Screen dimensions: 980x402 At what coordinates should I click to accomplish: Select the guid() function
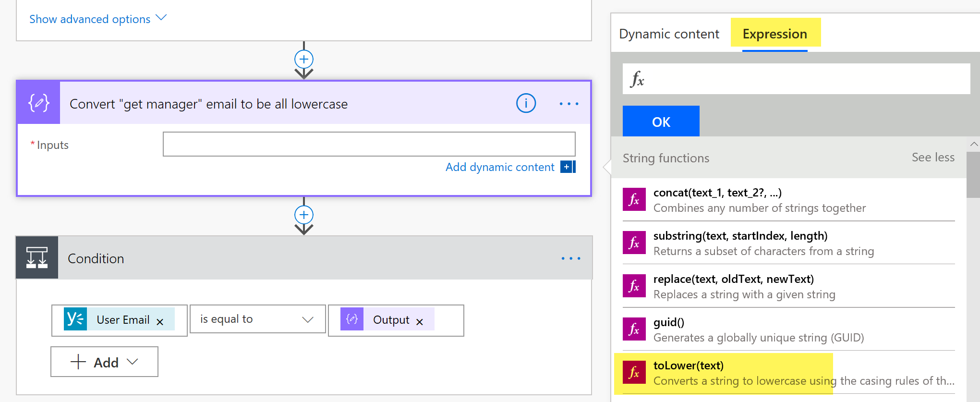[788, 329]
